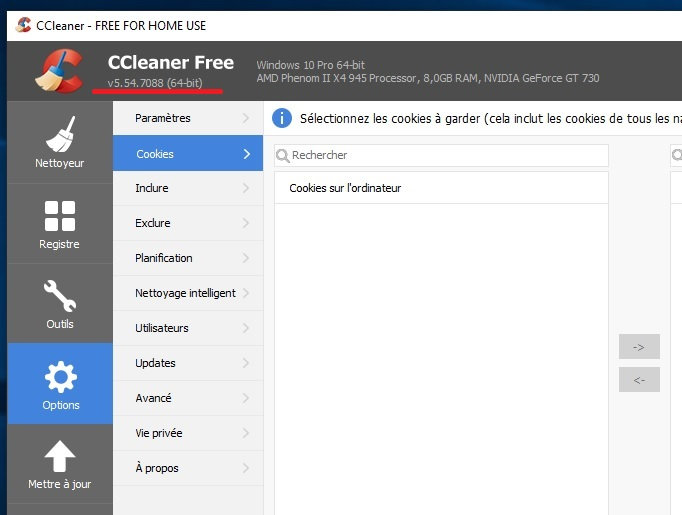This screenshot has height=515, width=682.
Task: Click the chevron next to Utilisateurs
Action: 246,328
